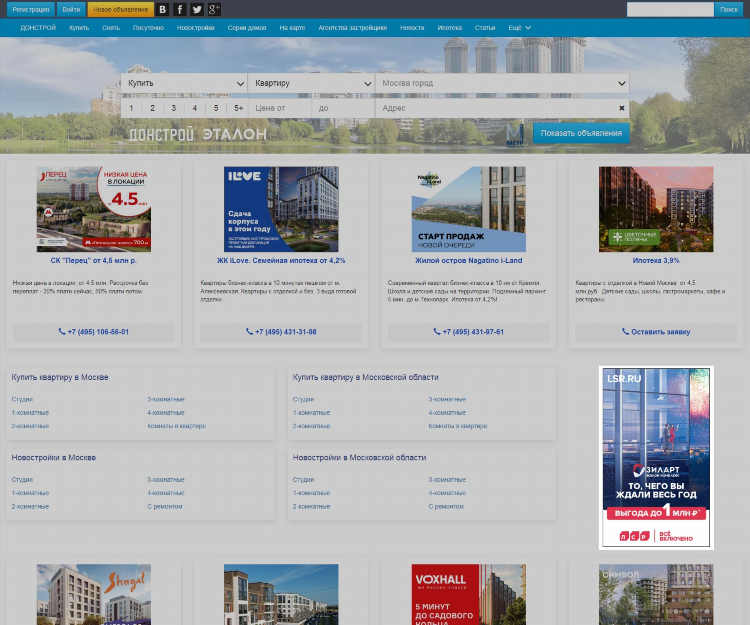Focus the до maximum price field
Viewport: 750px width, 625px height.
click(343, 108)
